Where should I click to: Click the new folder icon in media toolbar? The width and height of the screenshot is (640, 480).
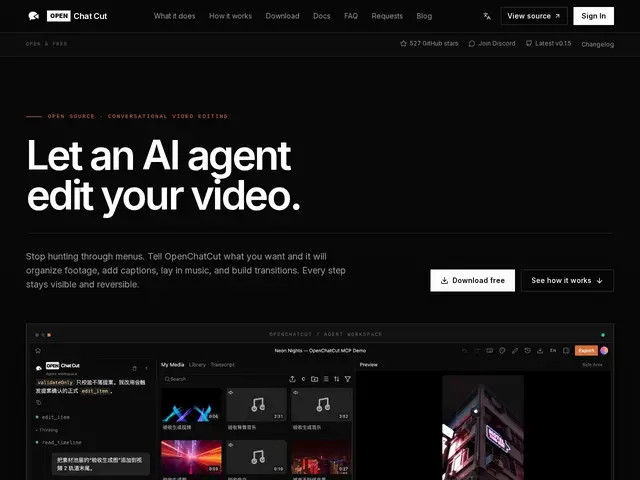coord(314,379)
